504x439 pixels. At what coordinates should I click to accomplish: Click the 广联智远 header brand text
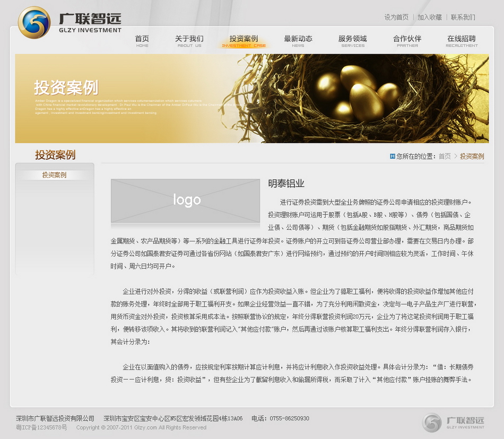tap(90, 19)
